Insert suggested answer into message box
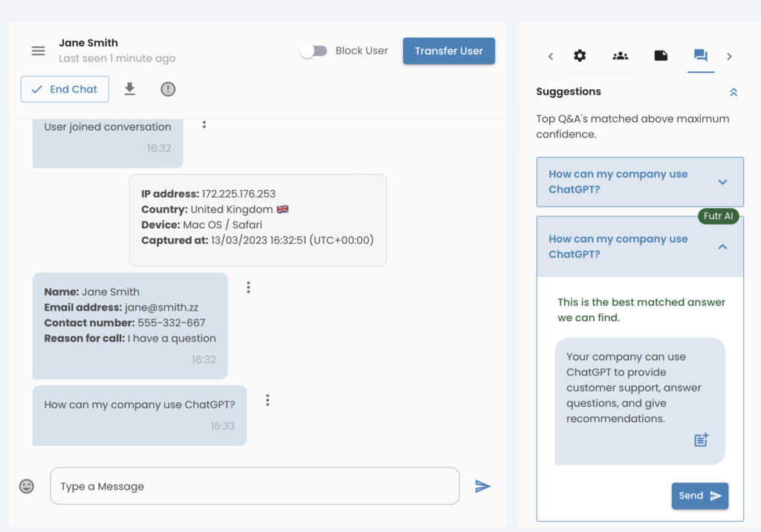 click(x=701, y=440)
